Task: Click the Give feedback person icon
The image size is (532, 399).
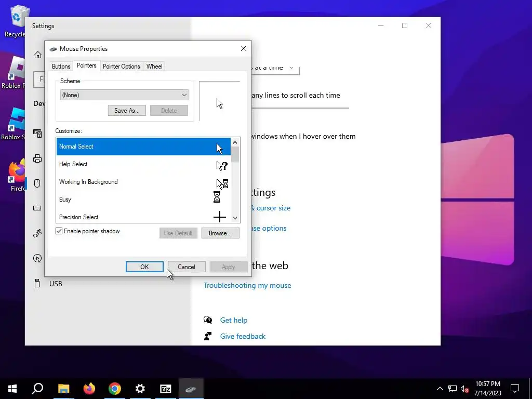Action: (x=208, y=336)
